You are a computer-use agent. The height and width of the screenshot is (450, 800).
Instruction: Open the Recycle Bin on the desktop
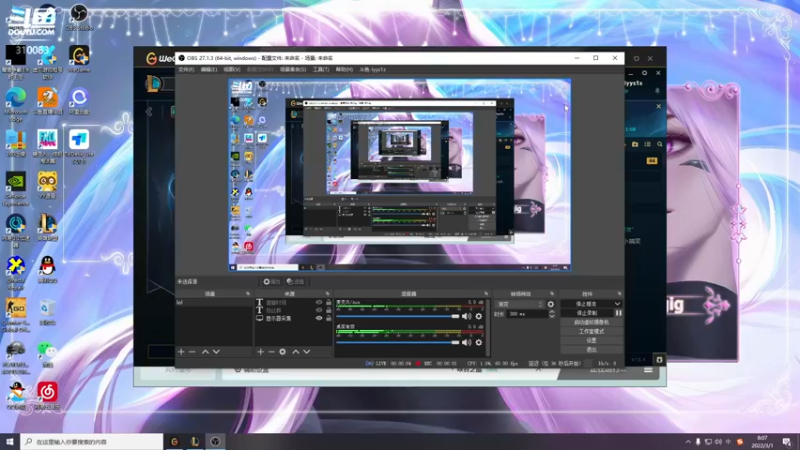point(47,312)
